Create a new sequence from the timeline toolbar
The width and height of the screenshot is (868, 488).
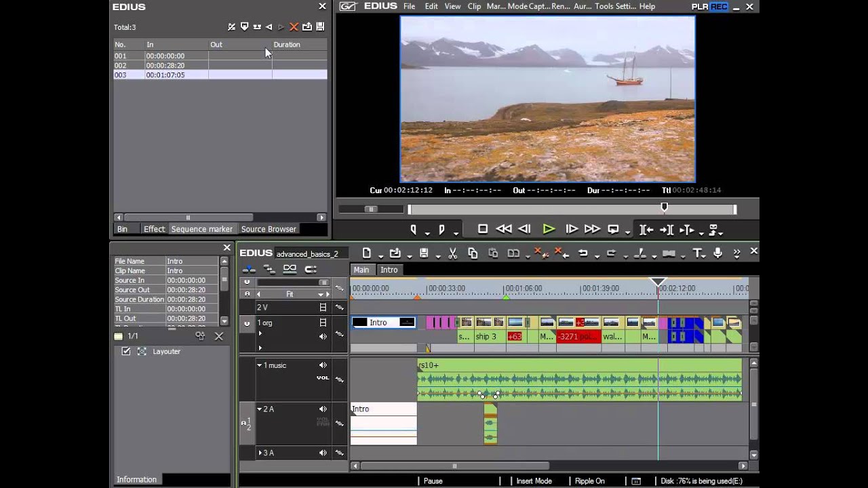pyautogui.click(x=367, y=253)
